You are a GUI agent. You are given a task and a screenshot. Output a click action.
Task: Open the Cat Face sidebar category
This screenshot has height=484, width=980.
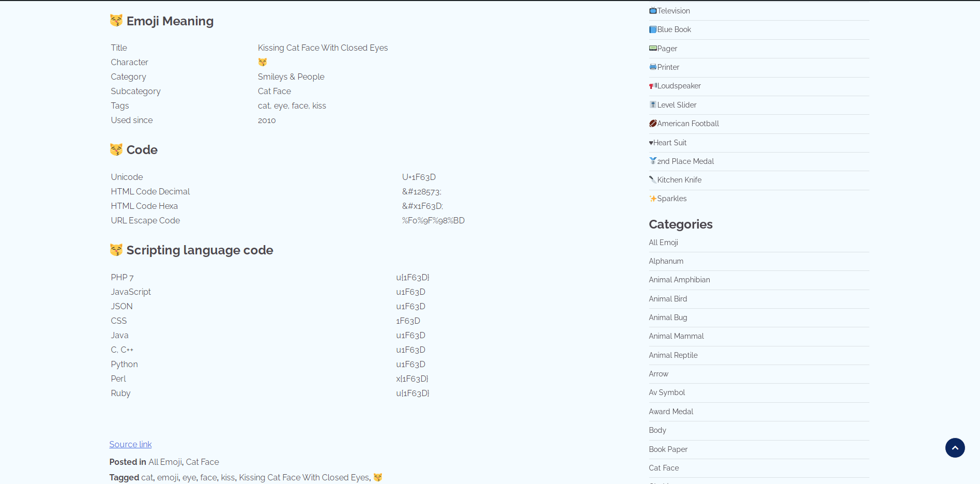[664, 468]
